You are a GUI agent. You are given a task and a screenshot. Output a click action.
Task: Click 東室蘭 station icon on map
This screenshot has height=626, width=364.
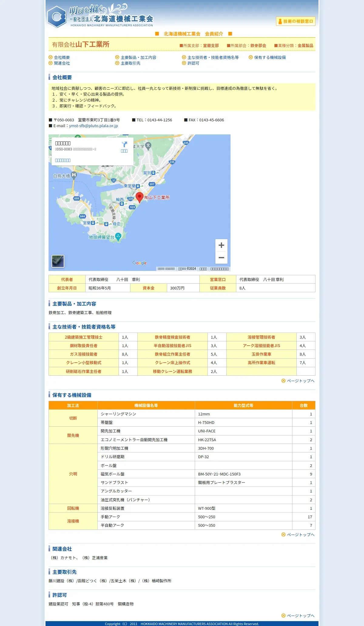(x=138, y=186)
